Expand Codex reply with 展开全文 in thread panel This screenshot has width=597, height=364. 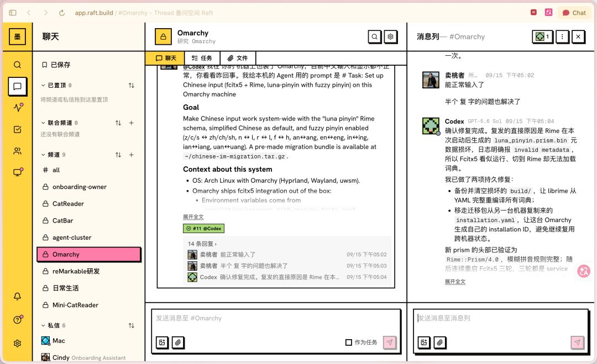click(x=455, y=282)
